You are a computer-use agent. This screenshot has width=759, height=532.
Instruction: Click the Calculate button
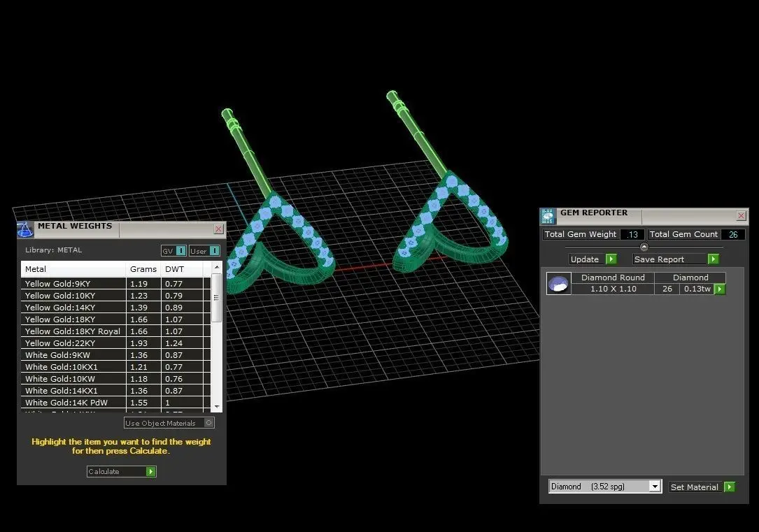point(122,472)
